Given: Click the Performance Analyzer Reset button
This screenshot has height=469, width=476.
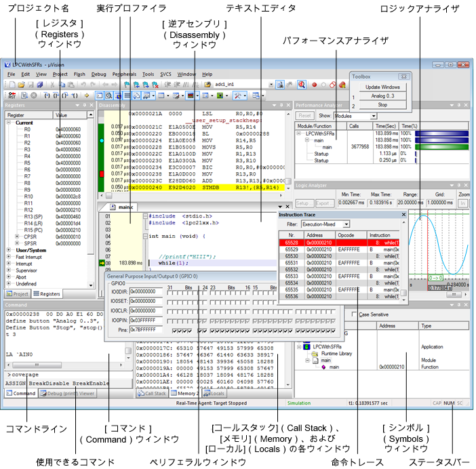Looking at the screenshot, I should pos(304,116).
